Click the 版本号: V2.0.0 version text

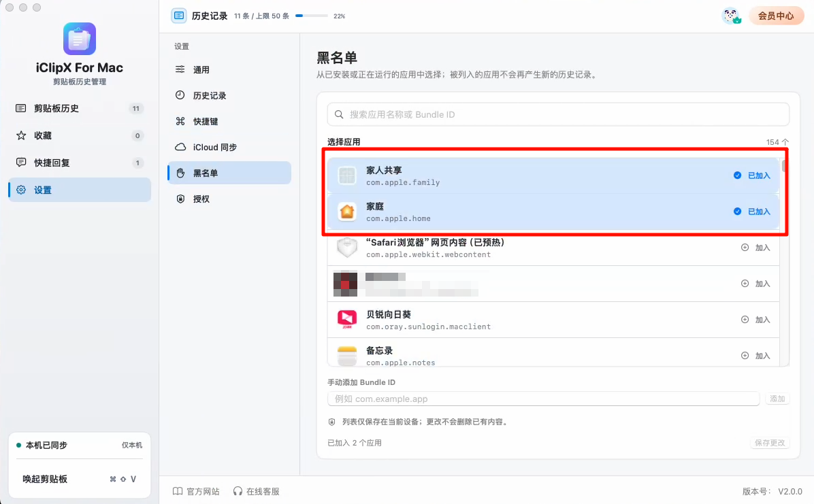(772, 491)
